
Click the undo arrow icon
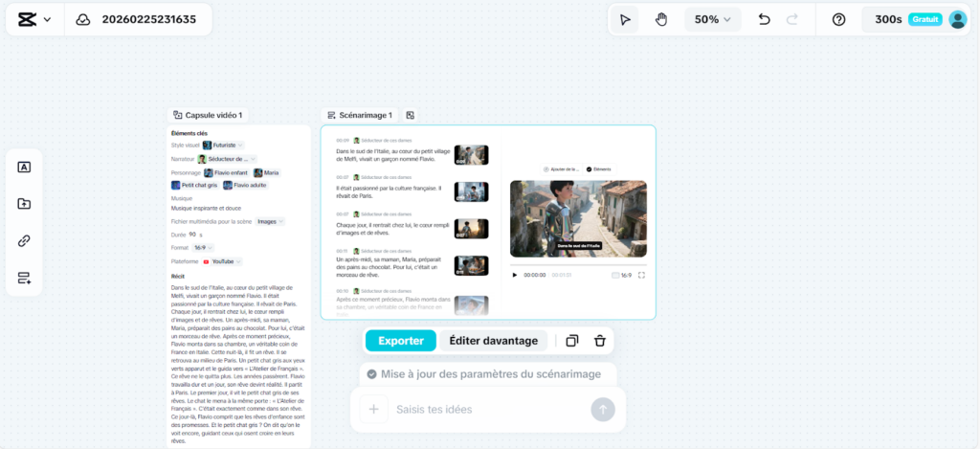point(764,19)
